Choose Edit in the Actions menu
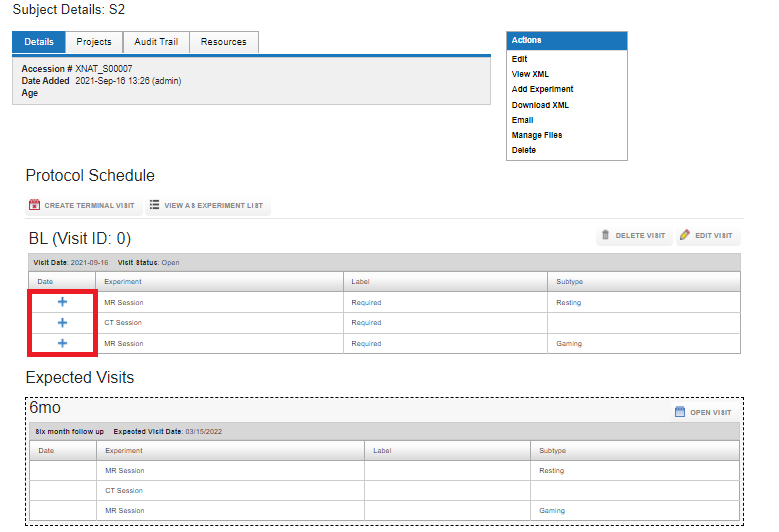 coord(519,59)
